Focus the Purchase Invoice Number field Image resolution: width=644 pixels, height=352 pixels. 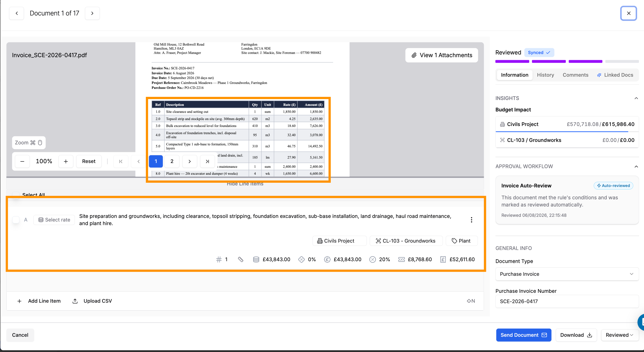click(x=567, y=302)
